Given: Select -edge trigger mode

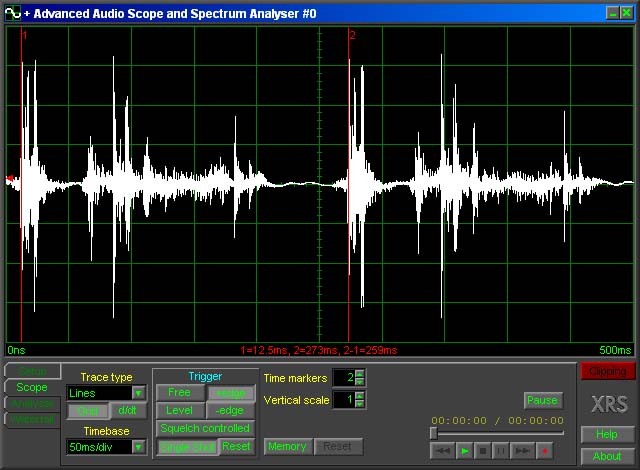Looking at the screenshot, I should pos(231,410).
